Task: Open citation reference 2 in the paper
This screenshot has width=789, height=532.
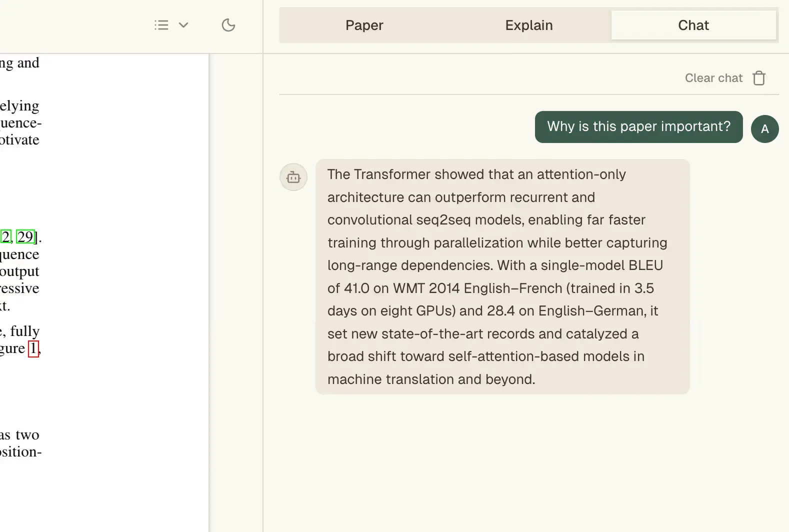Action: [x=5, y=236]
